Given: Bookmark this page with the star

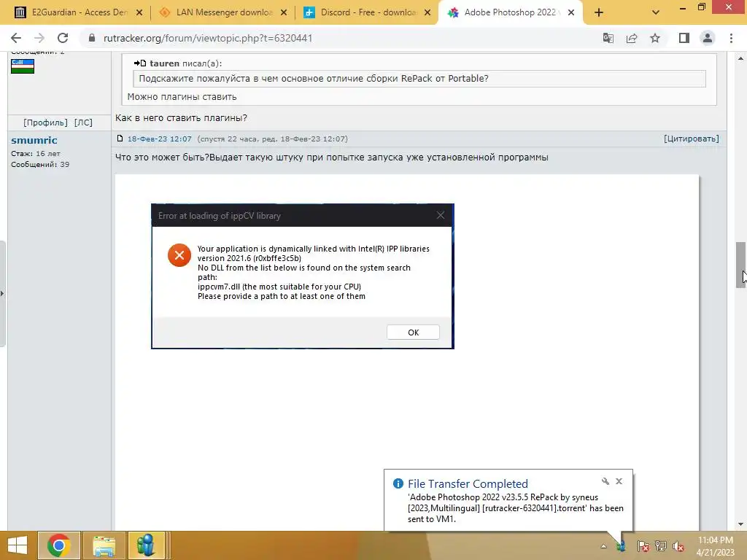Looking at the screenshot, I should [655, 38].
